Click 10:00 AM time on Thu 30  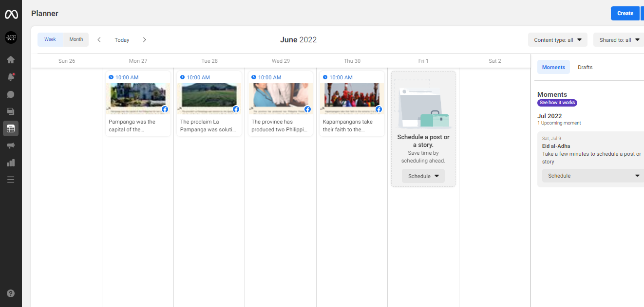click(x=341, y=77)
